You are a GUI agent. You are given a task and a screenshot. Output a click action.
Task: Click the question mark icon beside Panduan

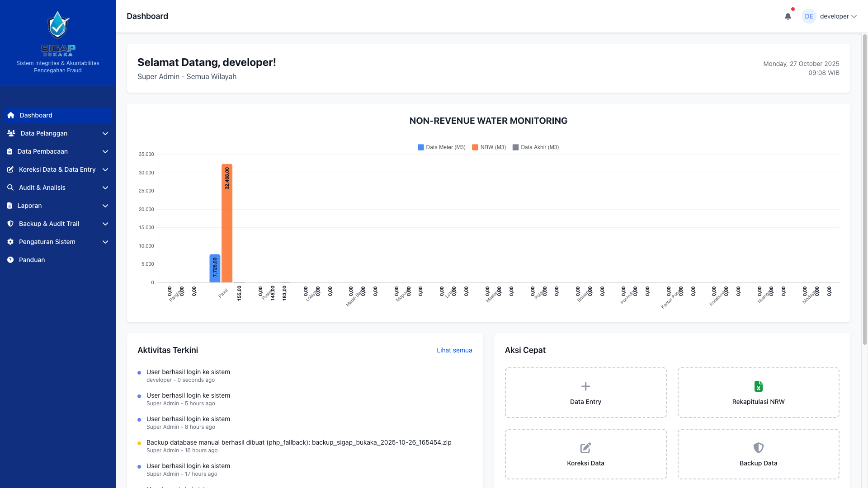coord(10,260)
